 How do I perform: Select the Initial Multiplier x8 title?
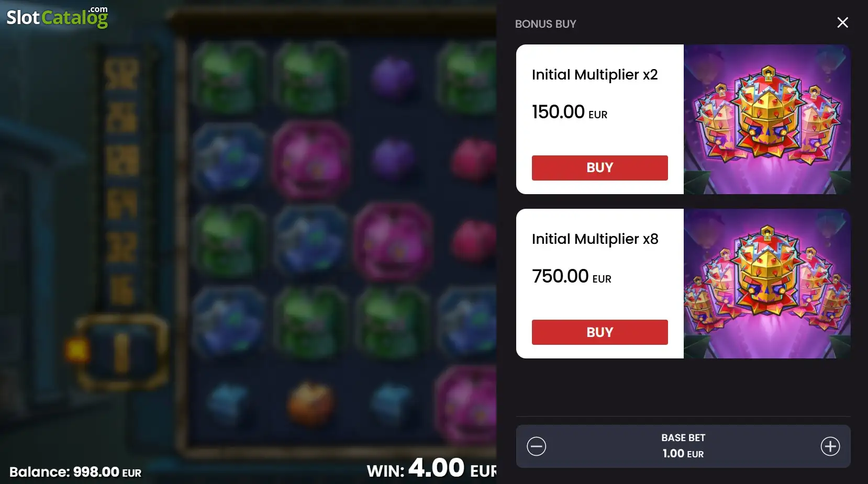pyautogui.click(x=595, y=239)
